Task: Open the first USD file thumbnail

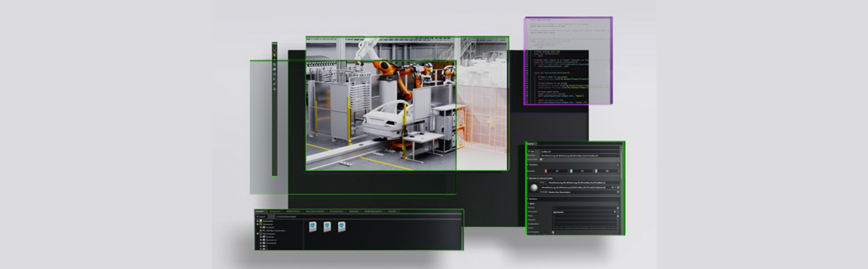Action: pos(313,226)
